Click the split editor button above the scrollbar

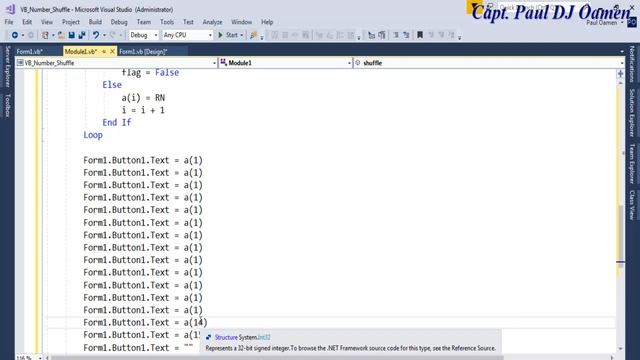click(x=620, y=74)
